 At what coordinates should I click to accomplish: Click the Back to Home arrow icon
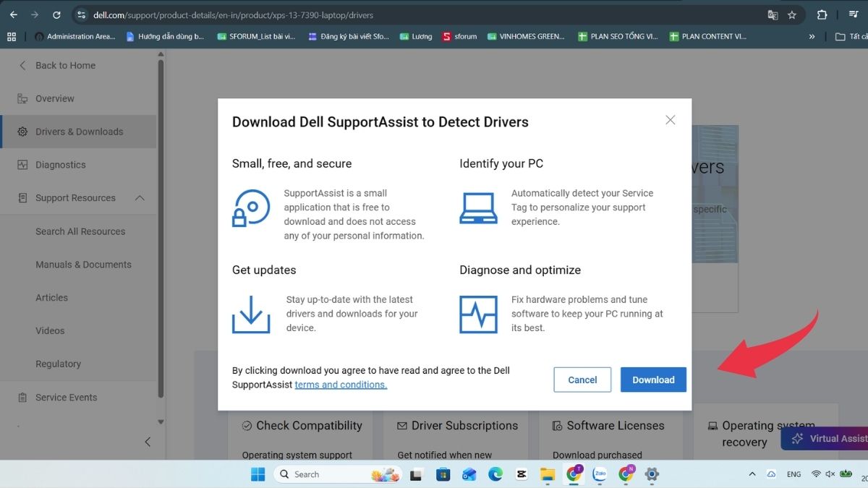point(22,65)
